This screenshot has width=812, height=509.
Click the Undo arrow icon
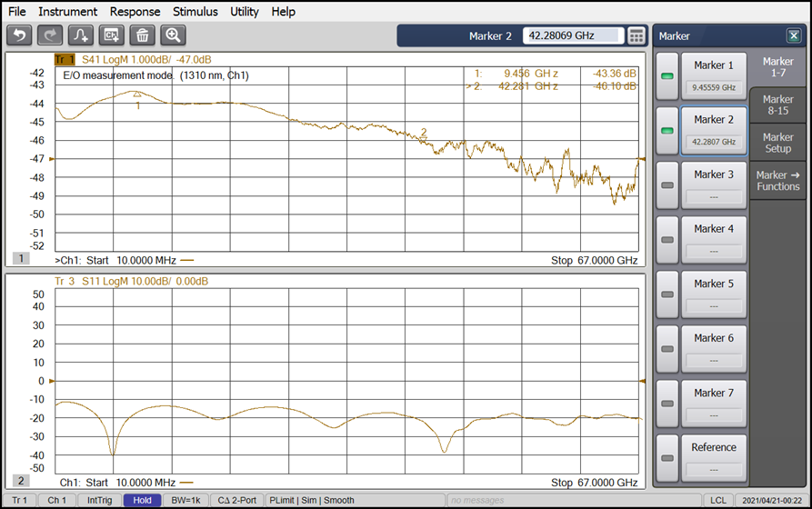point(20,35)
